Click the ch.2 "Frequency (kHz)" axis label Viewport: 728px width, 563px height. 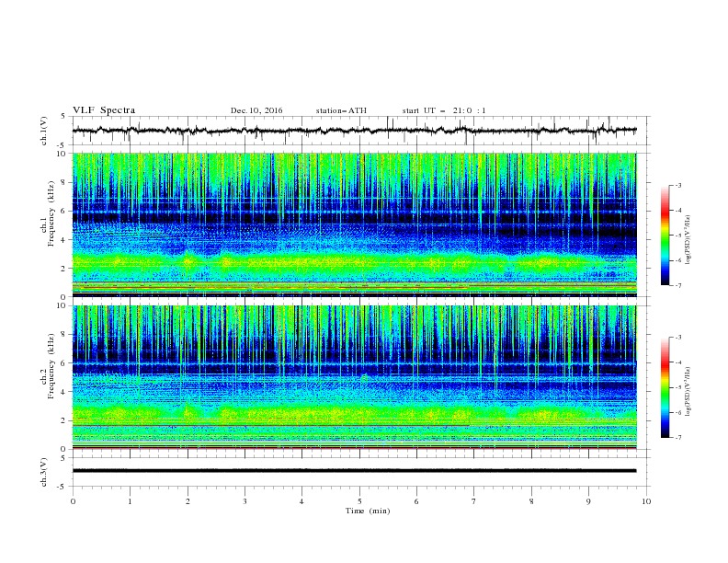click(51, 366)
